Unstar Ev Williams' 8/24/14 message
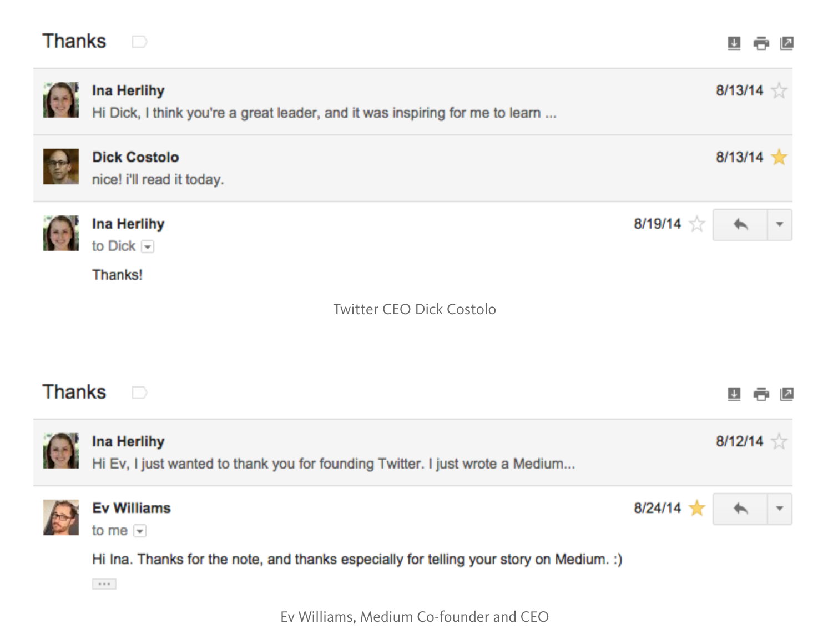The height and width of the screenshot is (644, 828). click(697, 508)
